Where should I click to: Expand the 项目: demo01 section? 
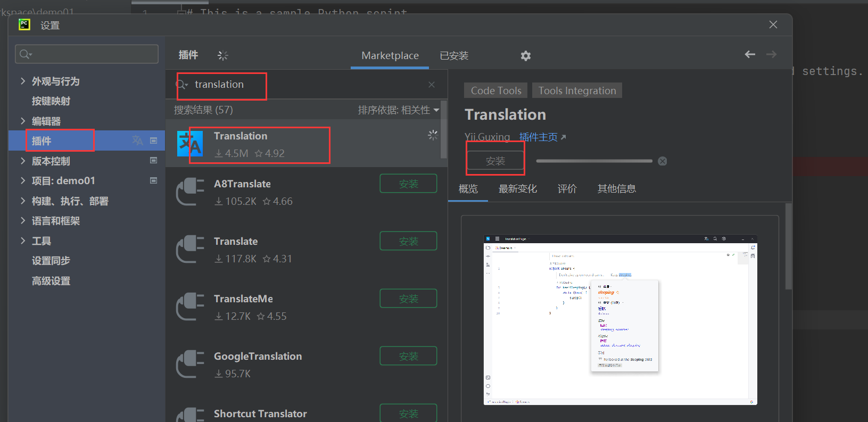coord(23,181)
